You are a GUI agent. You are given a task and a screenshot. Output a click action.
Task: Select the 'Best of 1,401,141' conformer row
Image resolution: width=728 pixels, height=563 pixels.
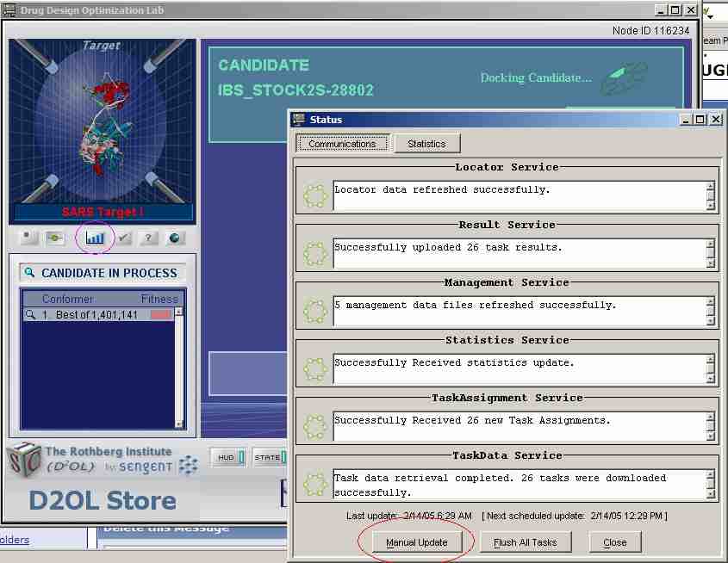(96, 315)
